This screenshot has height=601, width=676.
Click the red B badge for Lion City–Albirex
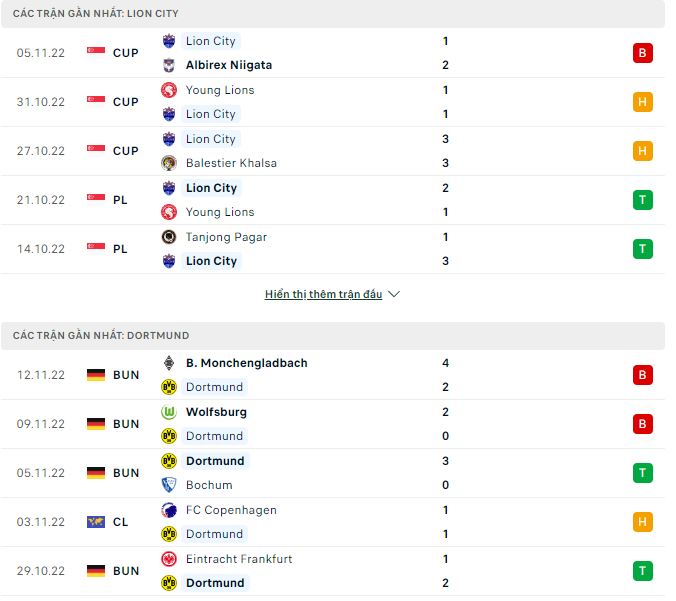[642, 53]
